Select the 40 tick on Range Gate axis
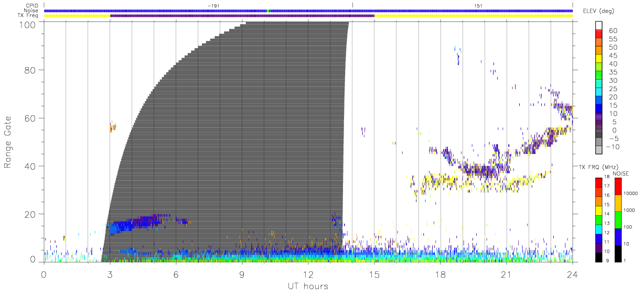 (x=30, y=167)
